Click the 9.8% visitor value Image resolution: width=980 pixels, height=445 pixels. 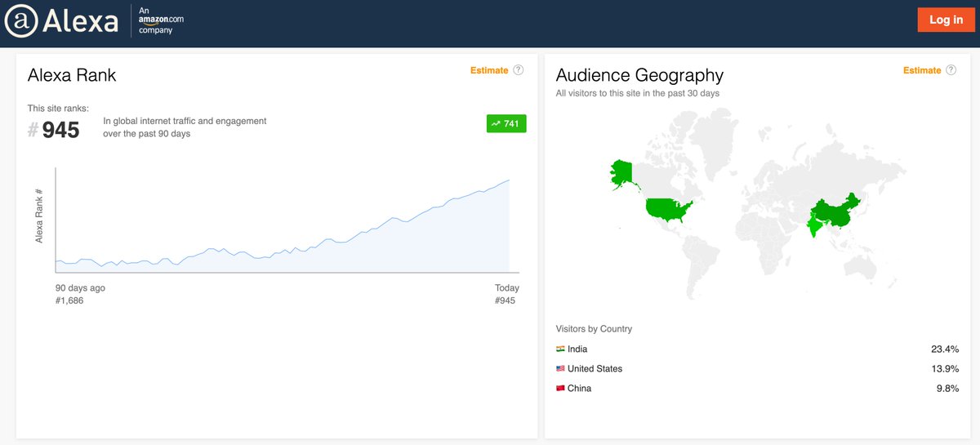click(x=947, y=389)
